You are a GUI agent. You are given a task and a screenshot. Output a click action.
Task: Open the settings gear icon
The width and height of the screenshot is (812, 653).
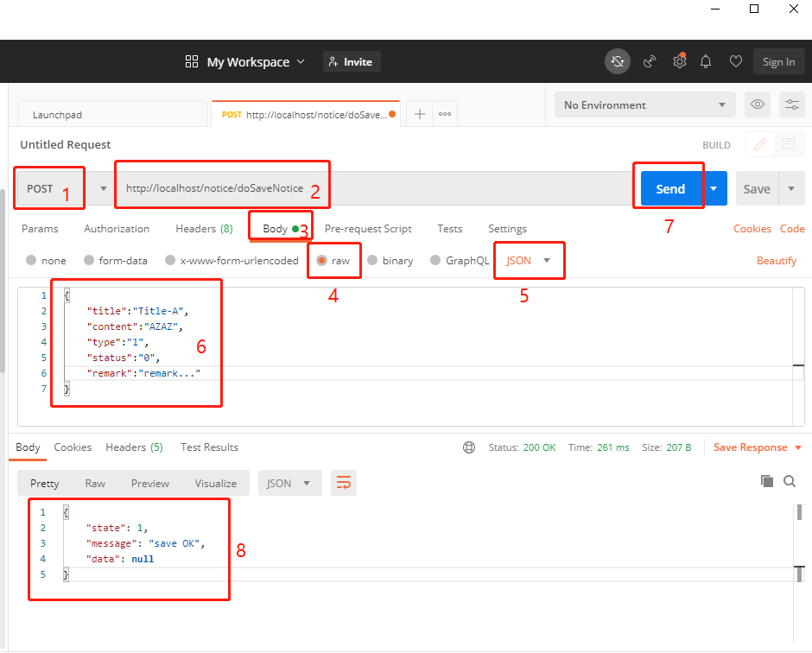pyautogui.click(x=680, y=61)
